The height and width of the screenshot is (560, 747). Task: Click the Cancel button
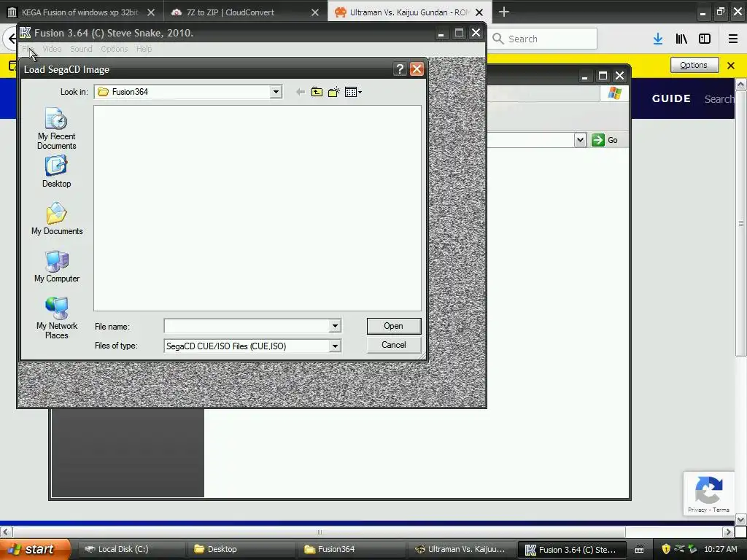click(x=393, y=345)
